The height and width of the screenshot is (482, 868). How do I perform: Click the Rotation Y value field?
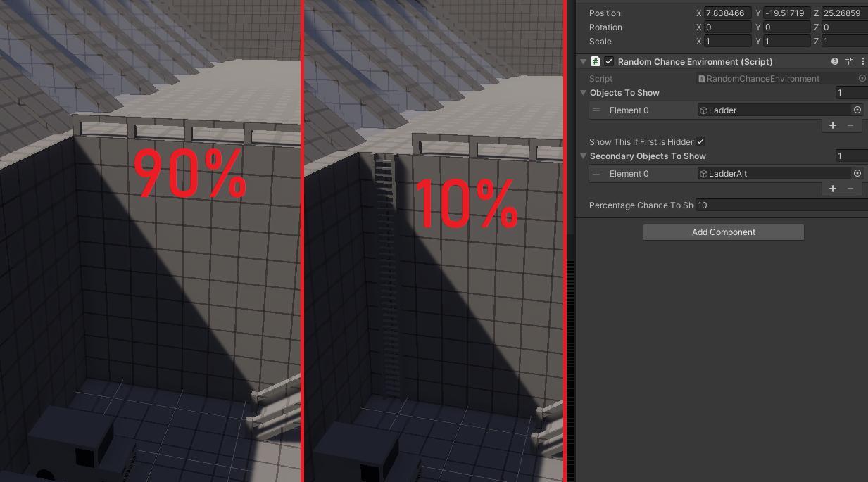pyautogui.click(x=786, y=27)
